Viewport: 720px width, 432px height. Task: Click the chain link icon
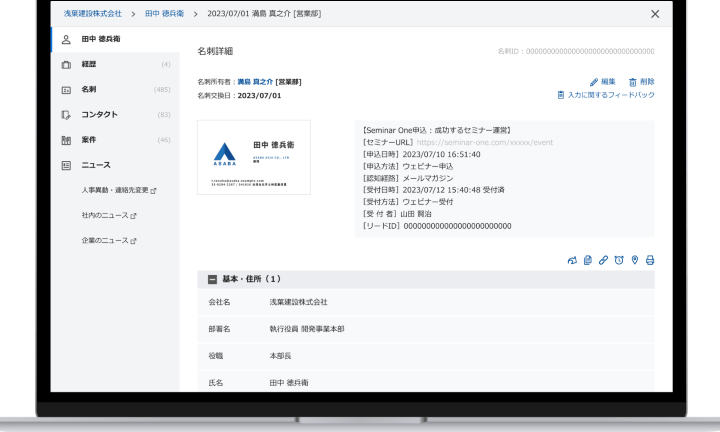(x=603, y=260)
